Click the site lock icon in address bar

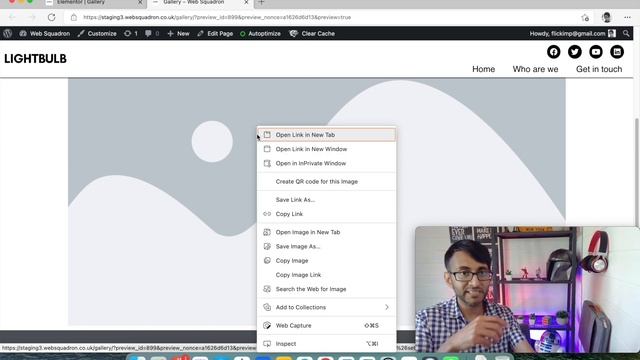73,17
